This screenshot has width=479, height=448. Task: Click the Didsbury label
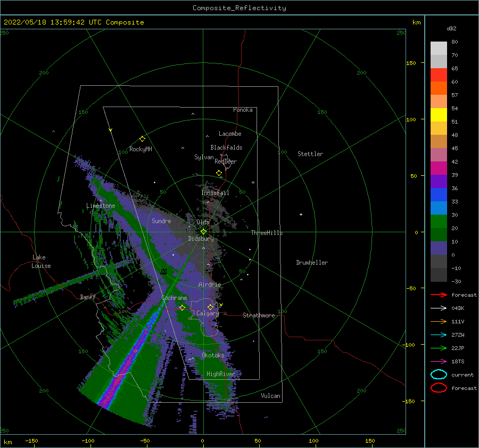[201, 239]
